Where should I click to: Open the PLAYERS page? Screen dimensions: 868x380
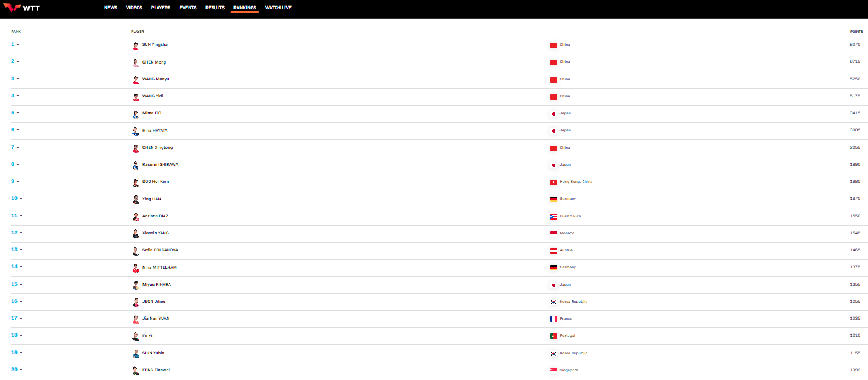(x=161, y=8)
